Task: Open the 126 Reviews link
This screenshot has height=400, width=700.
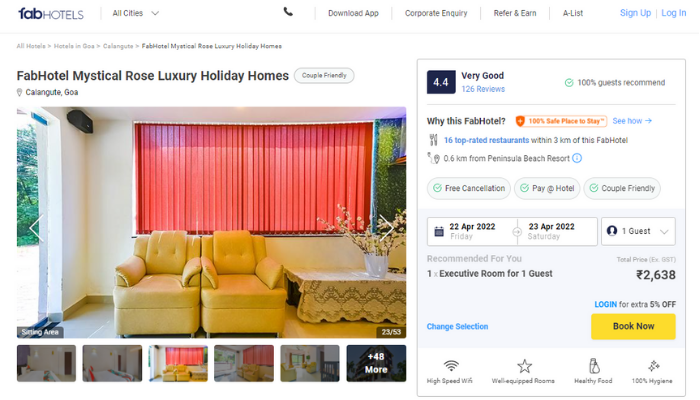Action: click(x=483, y=89)
